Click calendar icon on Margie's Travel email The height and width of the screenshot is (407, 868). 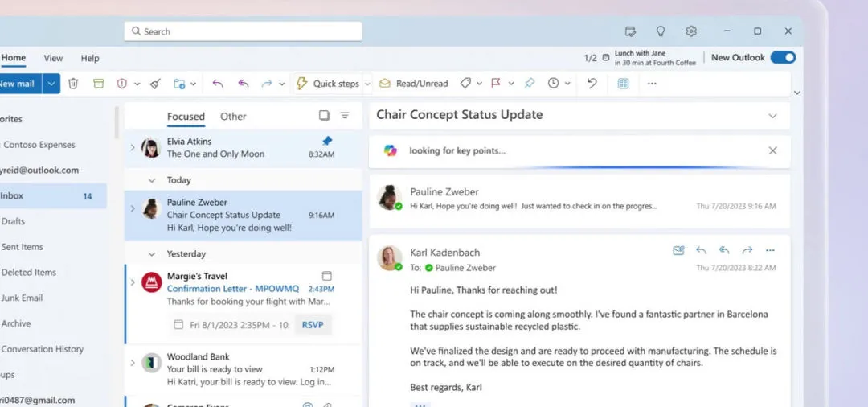(x=327, y=276)
